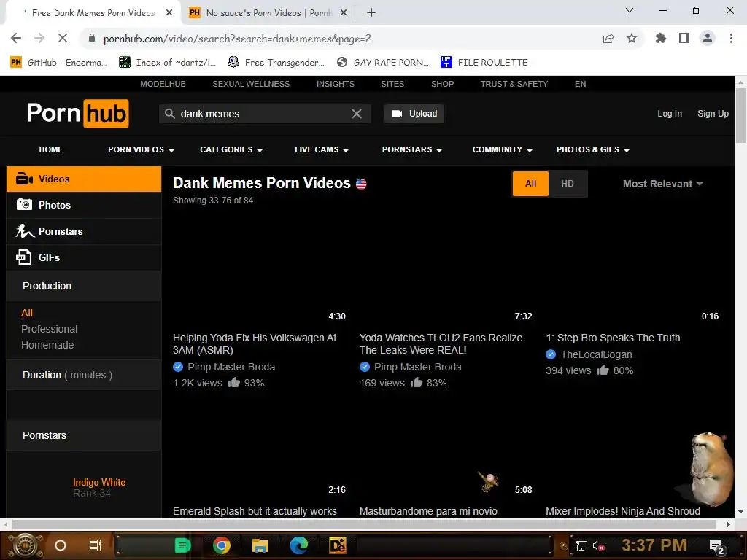
Task: Click the scroll-down arrow of vertical scrollbar
Action: pyautogui.click(x=740, y=513)
